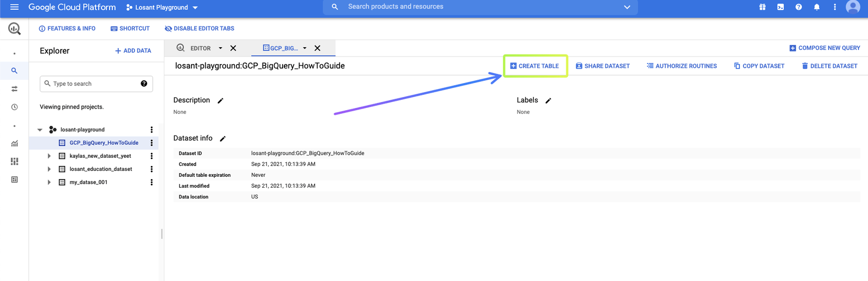Collapse the losant-playground project node

40,130
